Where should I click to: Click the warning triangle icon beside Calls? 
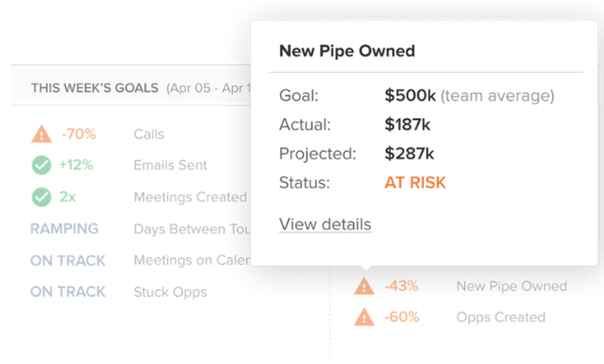(x=41, y=134)
